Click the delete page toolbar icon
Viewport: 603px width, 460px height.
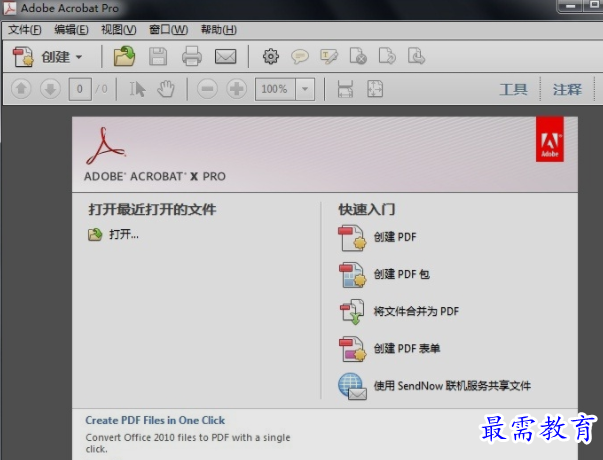pos(358,56)
